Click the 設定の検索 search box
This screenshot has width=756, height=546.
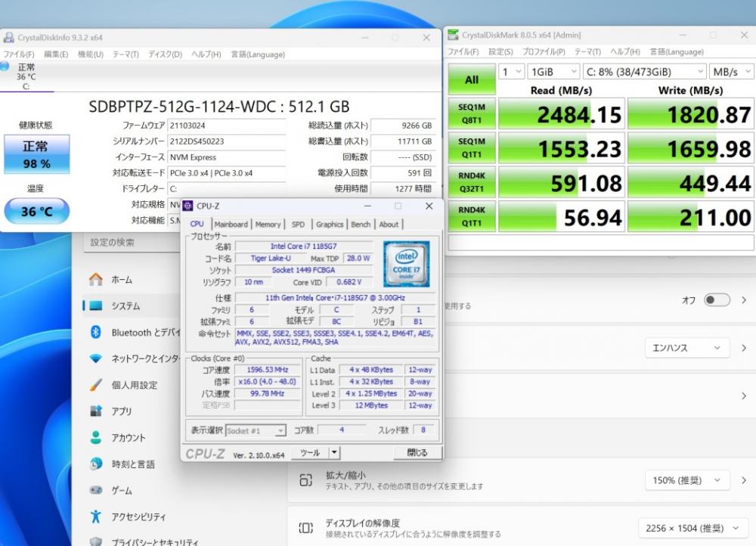[x=132, y=242]
